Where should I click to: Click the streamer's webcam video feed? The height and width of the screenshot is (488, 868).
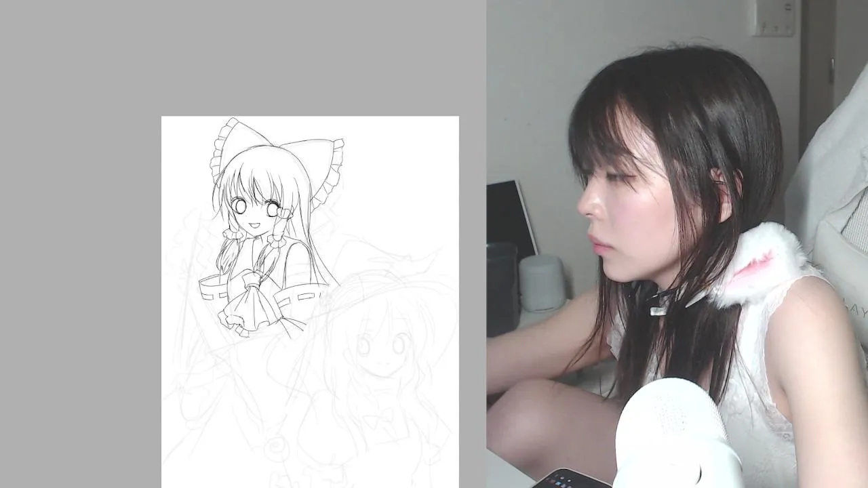point(677,244)
